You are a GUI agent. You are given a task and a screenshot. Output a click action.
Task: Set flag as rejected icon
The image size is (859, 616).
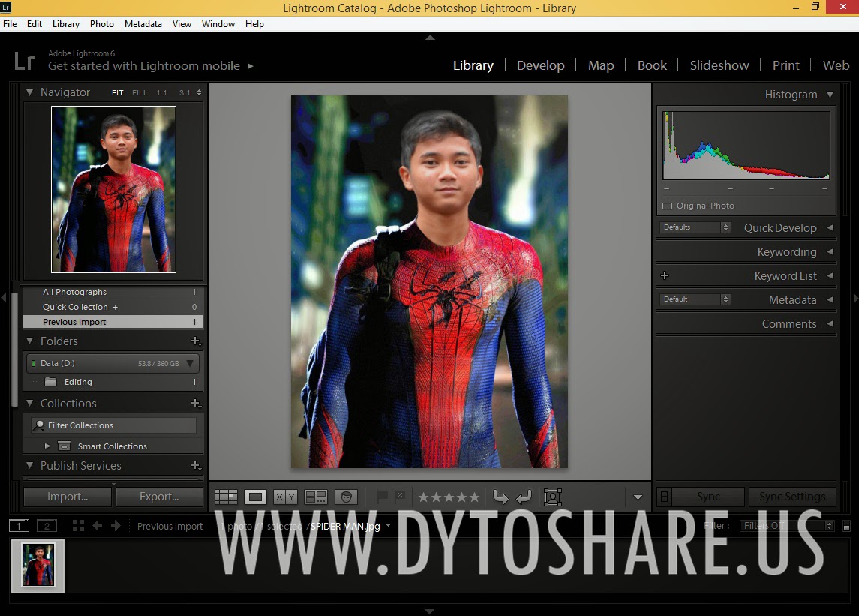pos(400,496)
